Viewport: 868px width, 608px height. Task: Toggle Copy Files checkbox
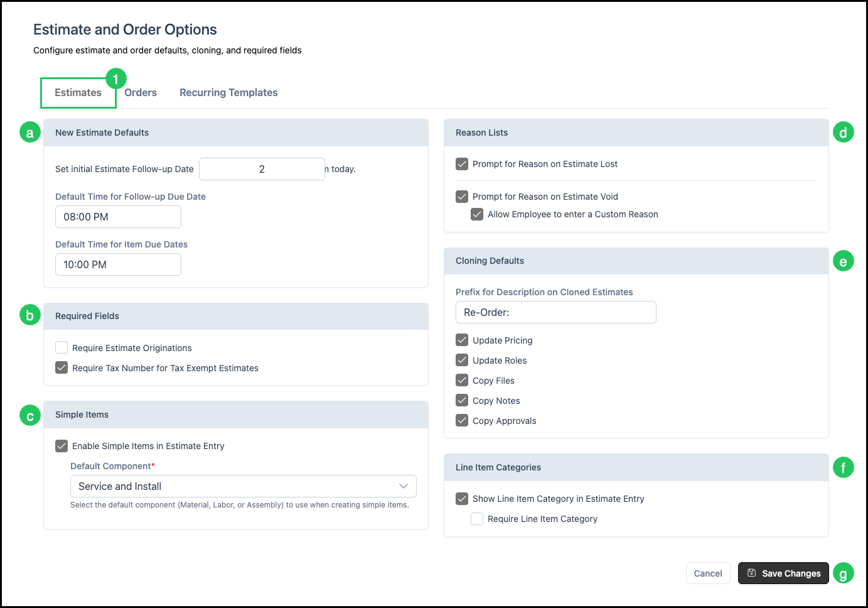(462, 380)
